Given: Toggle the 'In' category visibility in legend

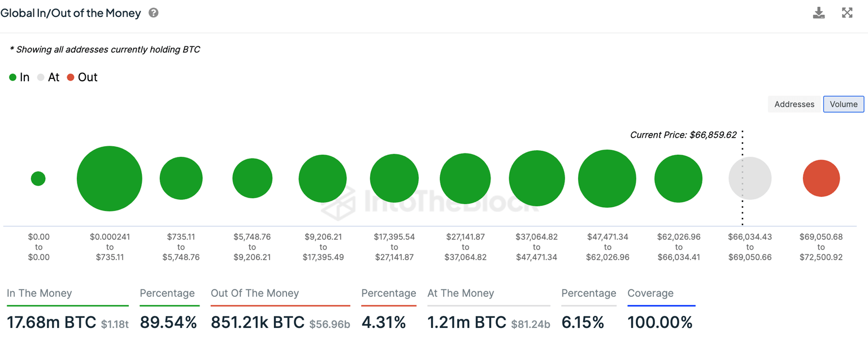Looking at the screenshot, I should pyautogui.click(x=20, y=77).
